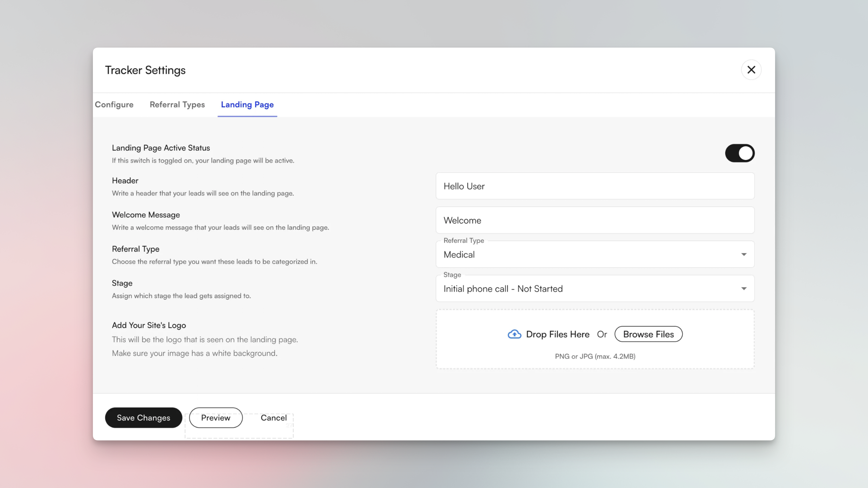The width and height of the screenshot is (868, 488).
Task: Open the Referral Type dropdown showing Medical
Action: 595,255
